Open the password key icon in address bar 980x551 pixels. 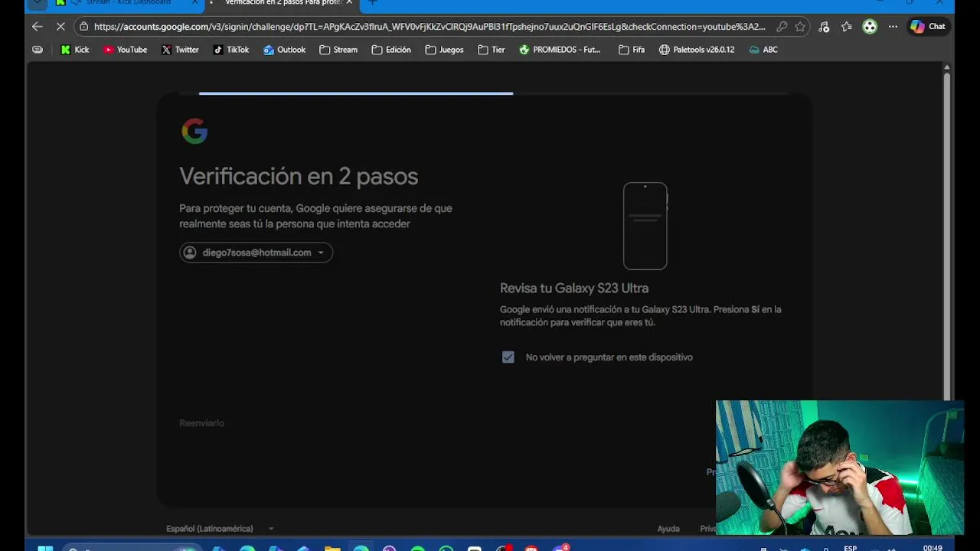[x=782, y=27]
